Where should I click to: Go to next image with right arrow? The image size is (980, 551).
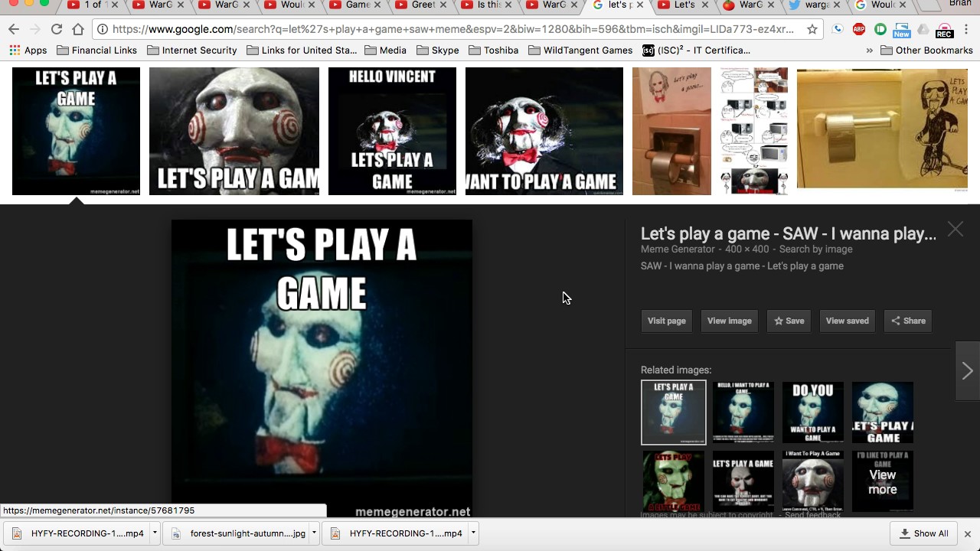pos(968,371)
